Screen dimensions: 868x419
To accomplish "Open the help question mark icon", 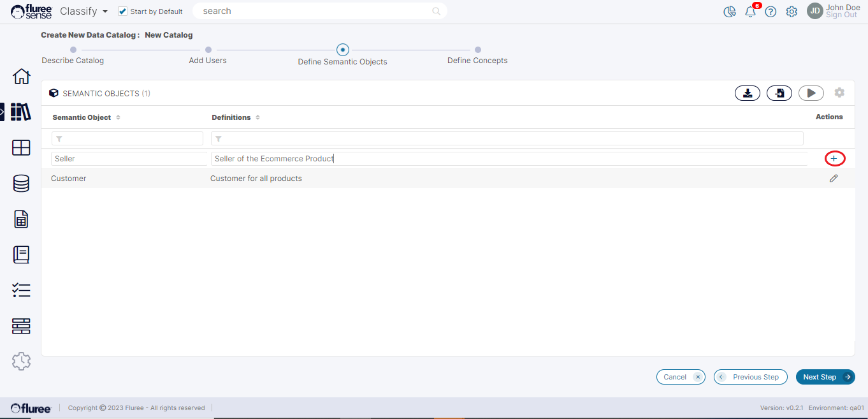I will coord(770,11).
